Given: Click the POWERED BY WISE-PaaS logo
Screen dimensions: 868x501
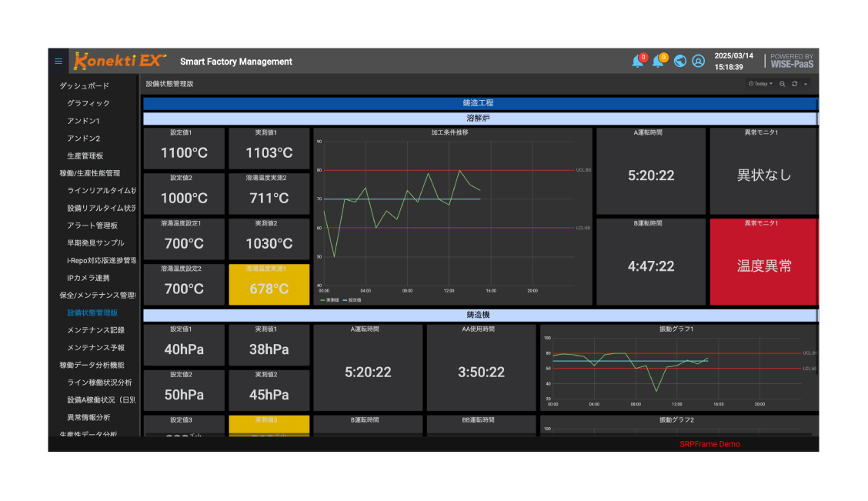Looking at the screenshot, I should [x=792, y=61].
